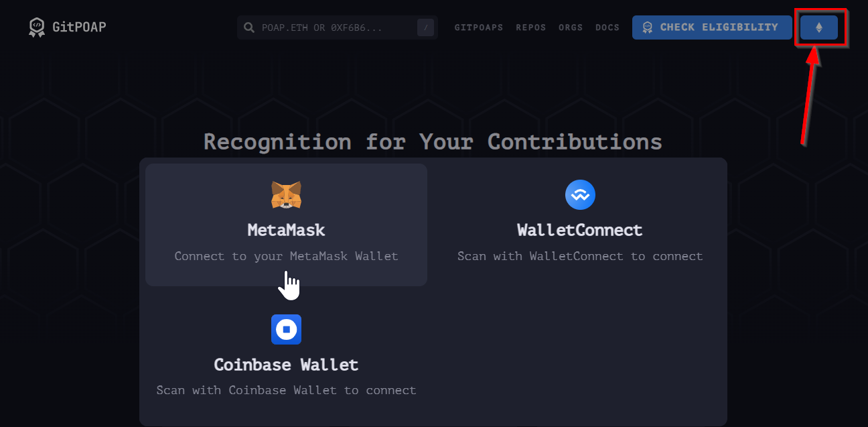Open wallet connection via Ethereum icon button

818,27
